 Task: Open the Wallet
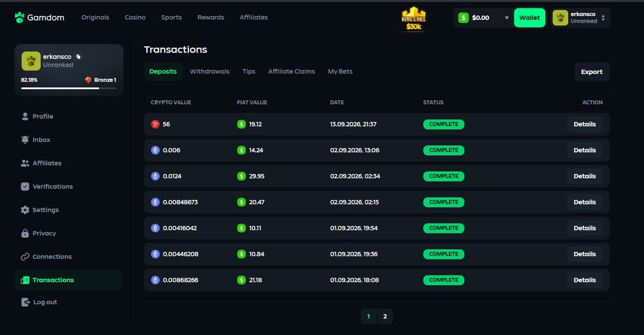click(x=530, y=18)
